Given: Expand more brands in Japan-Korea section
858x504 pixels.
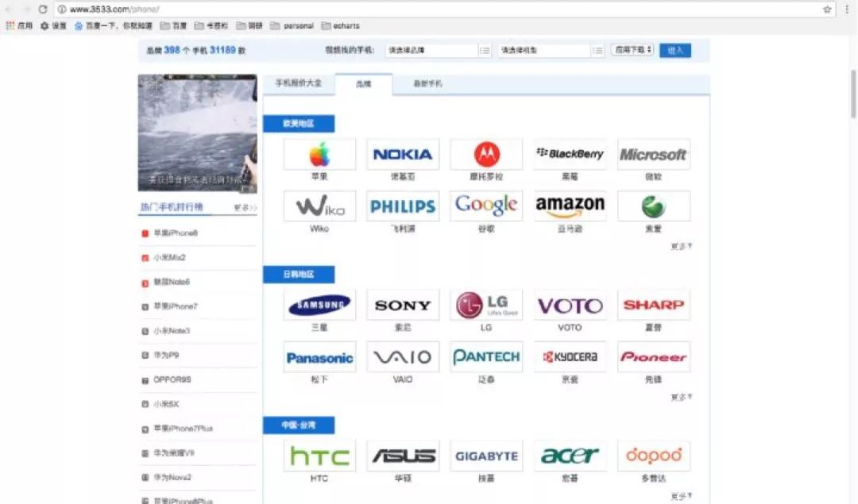Looking at the screenshot, I should (x=682, y=398).
